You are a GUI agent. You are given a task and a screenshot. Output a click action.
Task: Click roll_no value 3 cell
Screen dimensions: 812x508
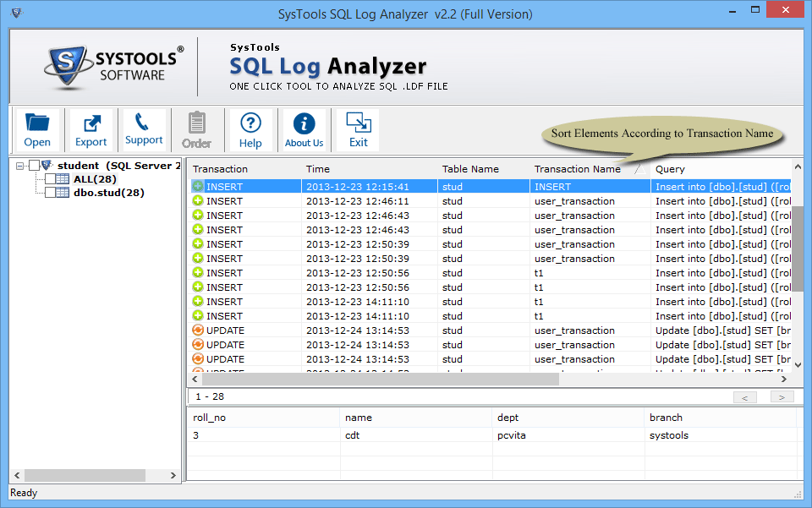[x=263, y=435]
